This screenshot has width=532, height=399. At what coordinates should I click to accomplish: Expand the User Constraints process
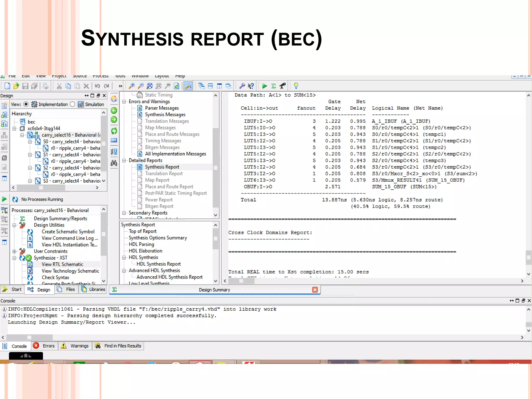(15, 251)
